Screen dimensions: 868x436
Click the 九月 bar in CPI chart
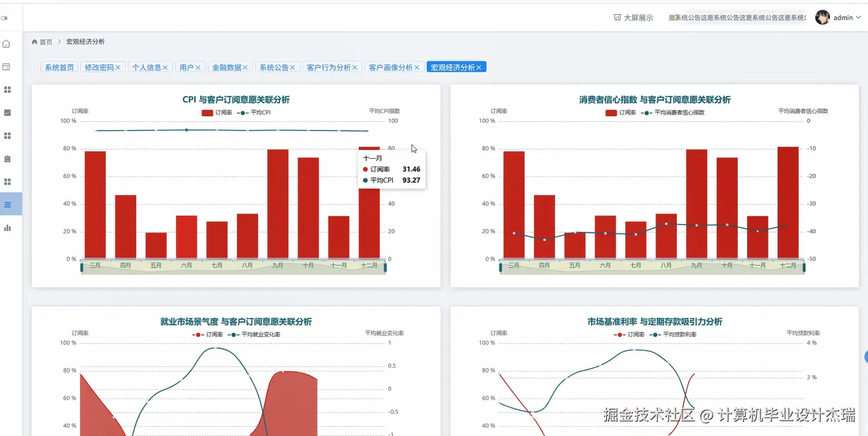tap(278, 204)
